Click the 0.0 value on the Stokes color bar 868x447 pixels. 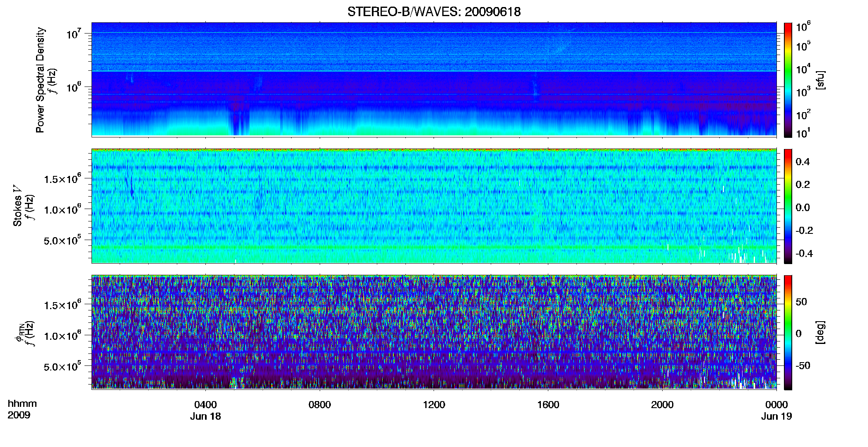[x=803, y=208]
